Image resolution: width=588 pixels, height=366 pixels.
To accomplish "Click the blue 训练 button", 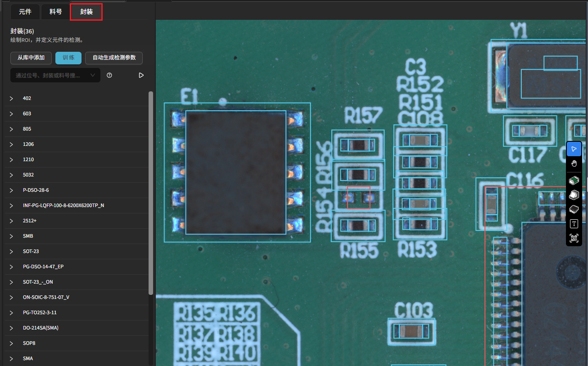I will point(68,58).
